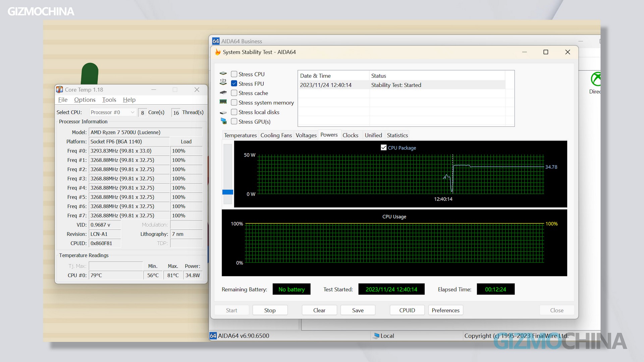Click the Elapsed Time 00:12:24 display
644x362 pixels.
click(x=495, y=289)
